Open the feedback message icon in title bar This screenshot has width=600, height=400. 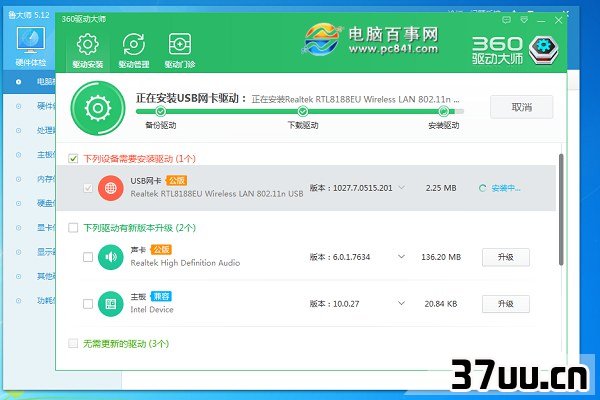pyautogui.click(x=506, y=20)
